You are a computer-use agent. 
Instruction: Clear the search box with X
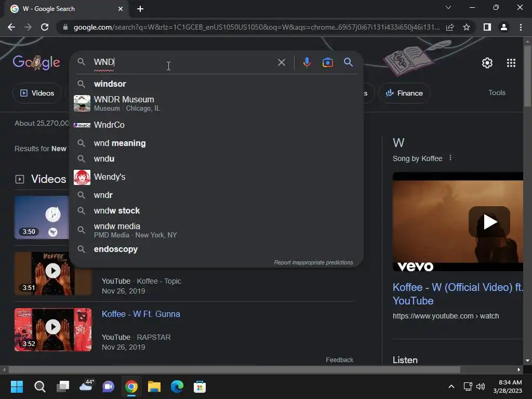tap(281, 62)
